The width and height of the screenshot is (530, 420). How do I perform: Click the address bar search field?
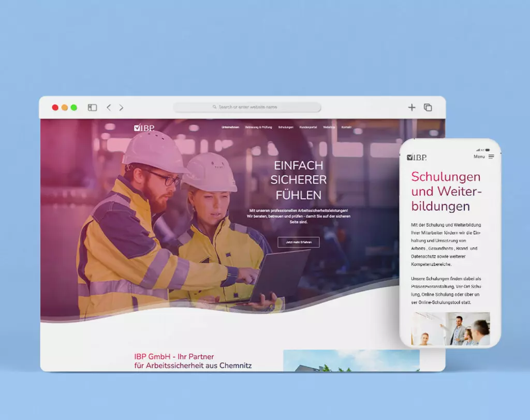247,107
